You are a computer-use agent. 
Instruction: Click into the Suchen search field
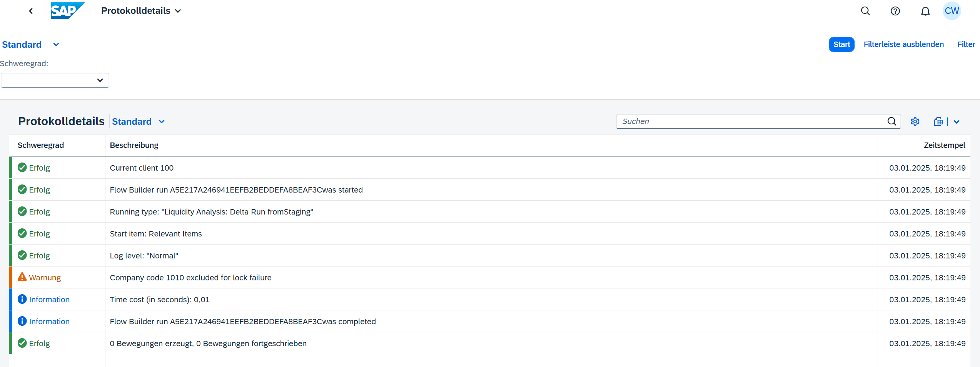750,122
